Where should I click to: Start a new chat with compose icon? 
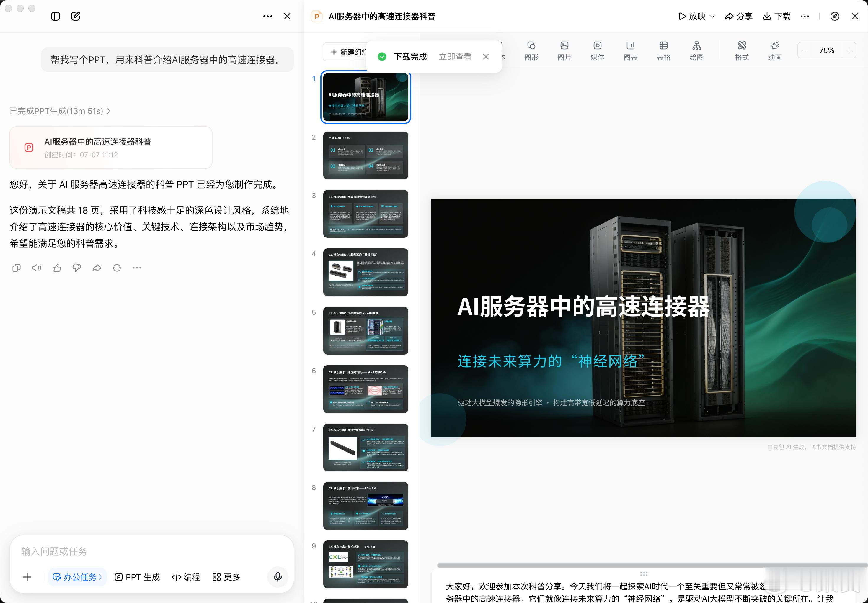pyautogui.click(x=76, y=16)
